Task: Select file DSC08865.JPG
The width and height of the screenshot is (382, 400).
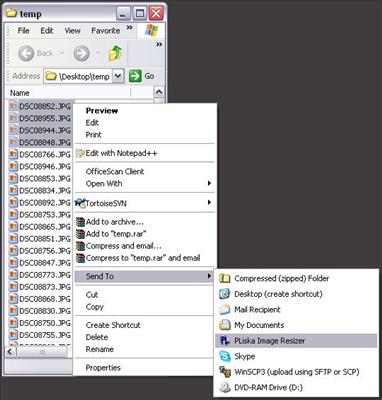Action: [45, 227]
